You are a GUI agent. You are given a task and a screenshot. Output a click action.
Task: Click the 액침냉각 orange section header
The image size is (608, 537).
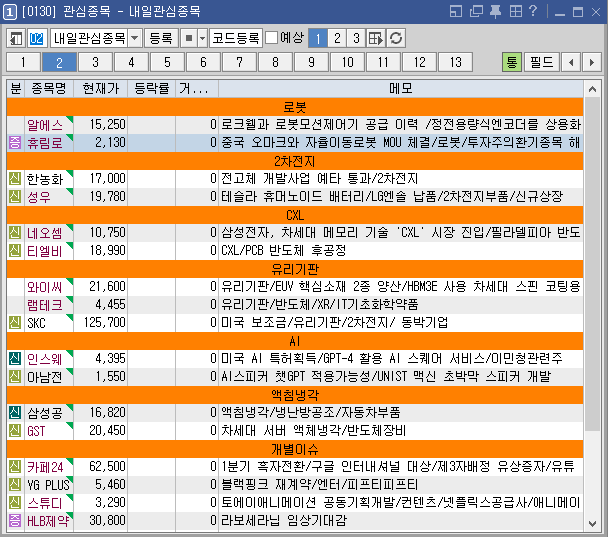click(x=295, y=395)
